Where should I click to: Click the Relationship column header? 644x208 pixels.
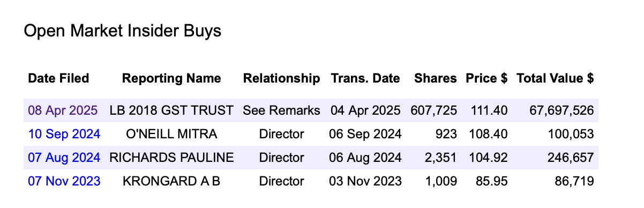pos(281,78)
